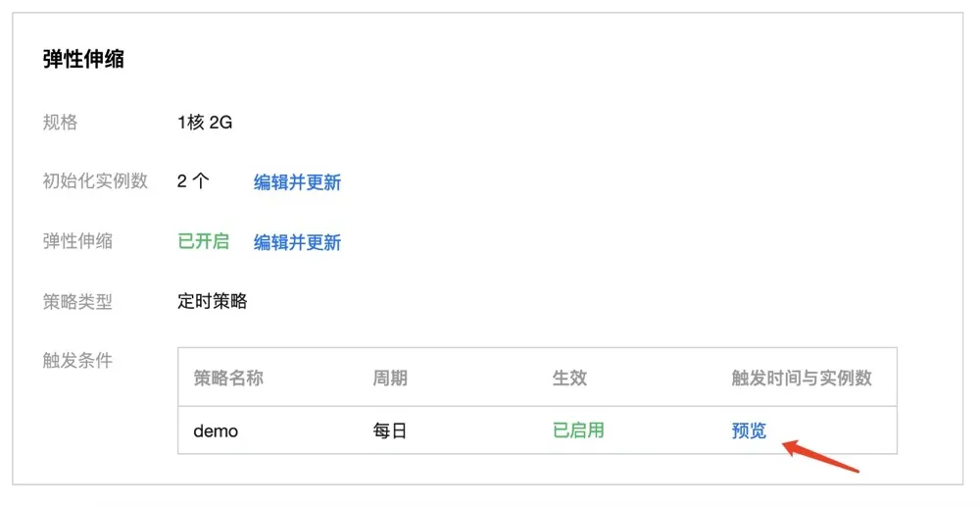Click the 策略名称 column header

coord(228,378)
